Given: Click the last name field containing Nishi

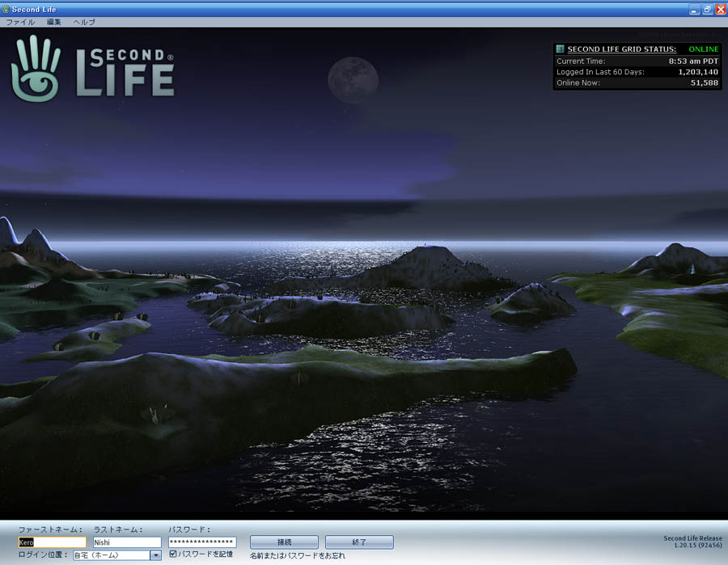Looking at the screenshot, I should [x=127, y=542].
